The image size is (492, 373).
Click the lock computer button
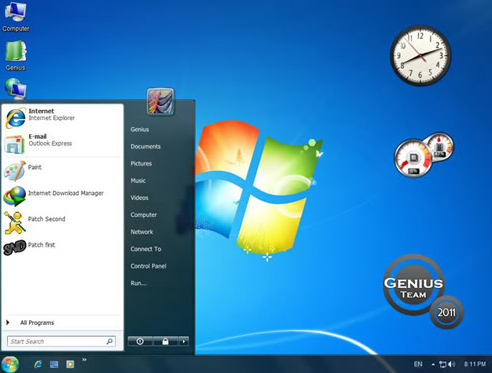[165, 341]
